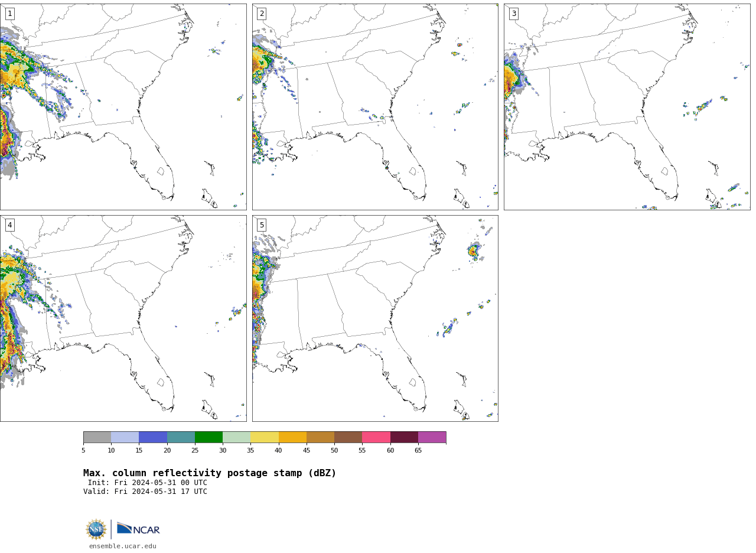Select the pale green 30-35 dBZ swatch
The image size is (756, 553).
[236, 437]
